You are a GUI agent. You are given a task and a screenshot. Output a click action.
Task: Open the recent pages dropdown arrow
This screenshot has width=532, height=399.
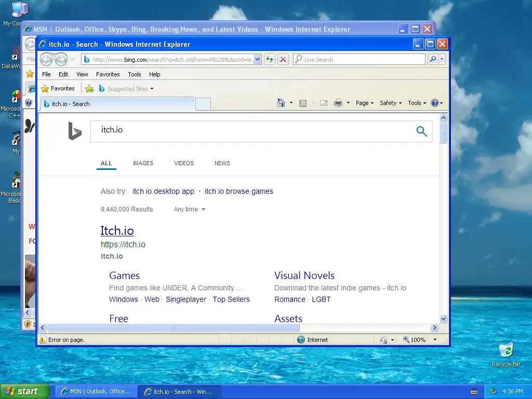[72, 60]
